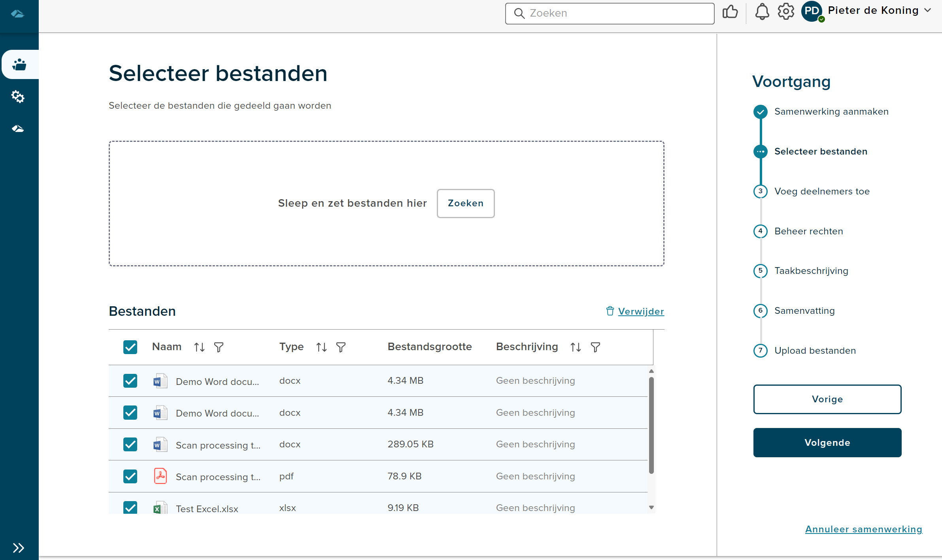The height and width of the screenshot is (560, 942).
Task: Go to the Taakbeschrijving step
Action: click(811, 271)
